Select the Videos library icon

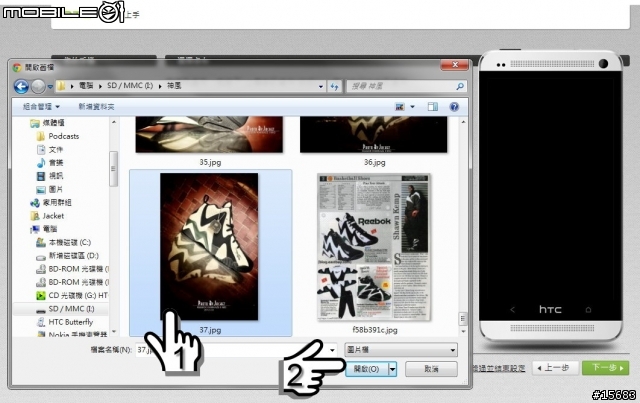coord(41,176)
